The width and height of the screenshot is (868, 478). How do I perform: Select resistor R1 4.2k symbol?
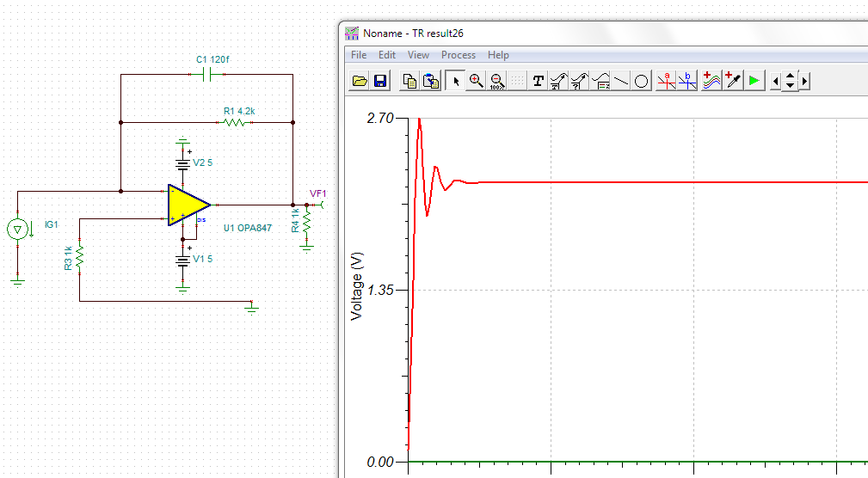(x=234, y=122)
